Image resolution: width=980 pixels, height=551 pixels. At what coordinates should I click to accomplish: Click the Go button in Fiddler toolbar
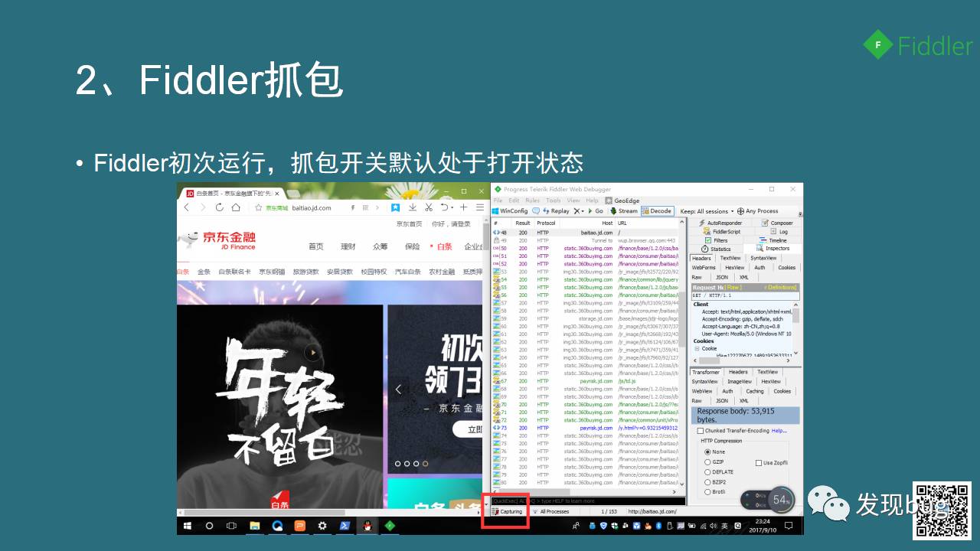point(596,210)
